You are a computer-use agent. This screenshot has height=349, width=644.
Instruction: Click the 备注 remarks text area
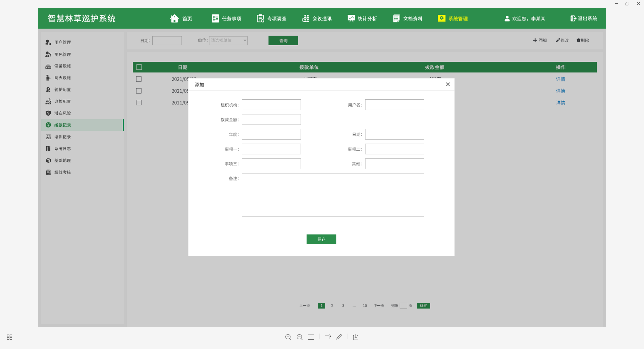[x=333, y=195]
